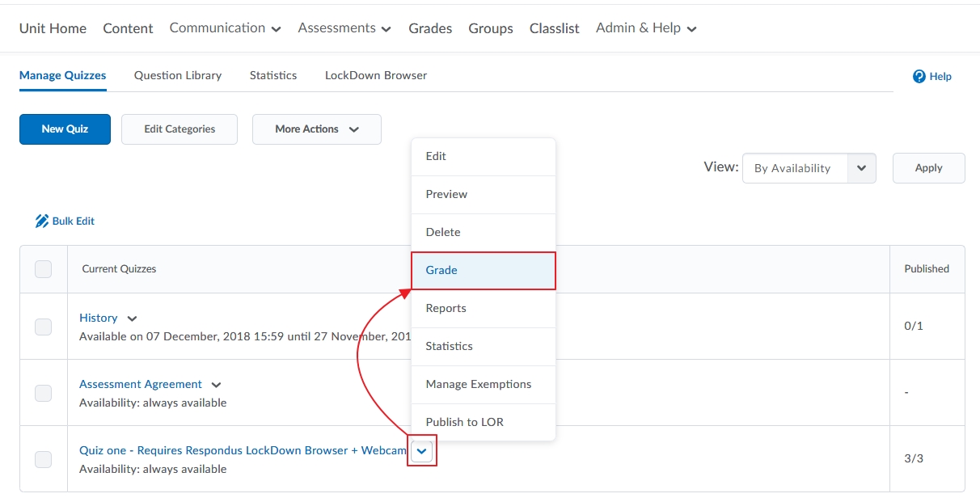
Task: Click the Help text link
Action: [940, 77]
